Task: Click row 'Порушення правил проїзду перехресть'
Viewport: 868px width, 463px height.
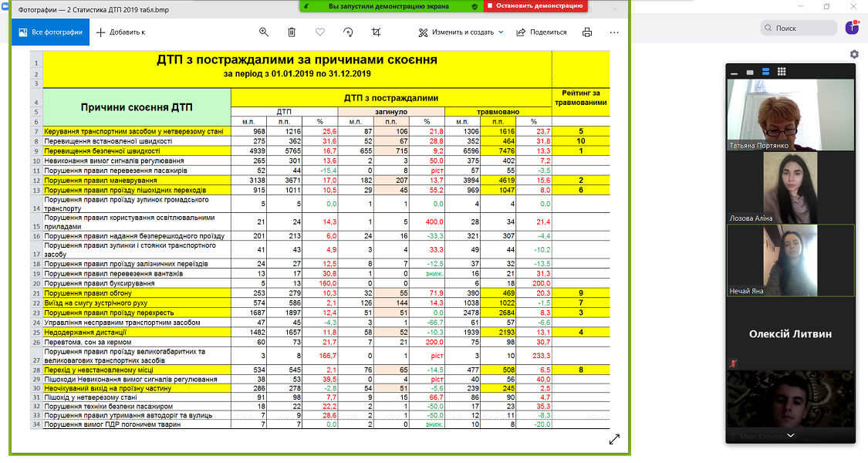Action: tap(326, 313)
